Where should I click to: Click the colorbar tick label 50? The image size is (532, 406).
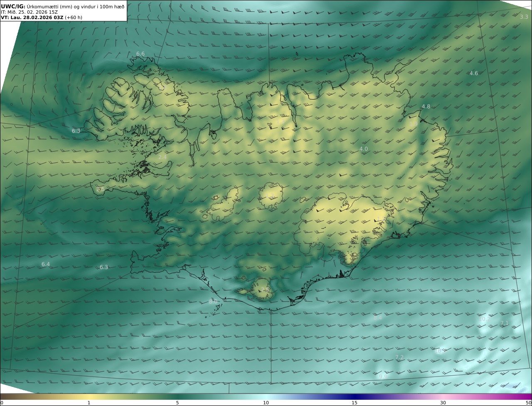(528, 403)
